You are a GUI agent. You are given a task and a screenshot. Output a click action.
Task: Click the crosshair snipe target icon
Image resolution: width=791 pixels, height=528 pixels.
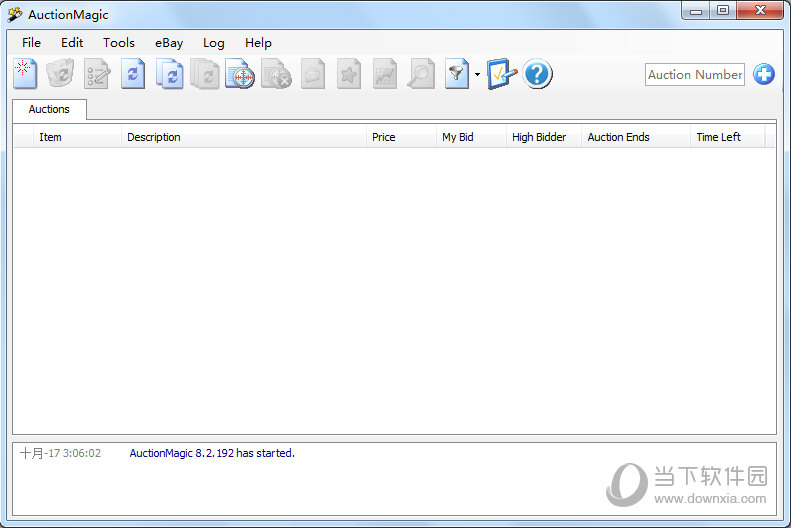[x=240, y=74]
